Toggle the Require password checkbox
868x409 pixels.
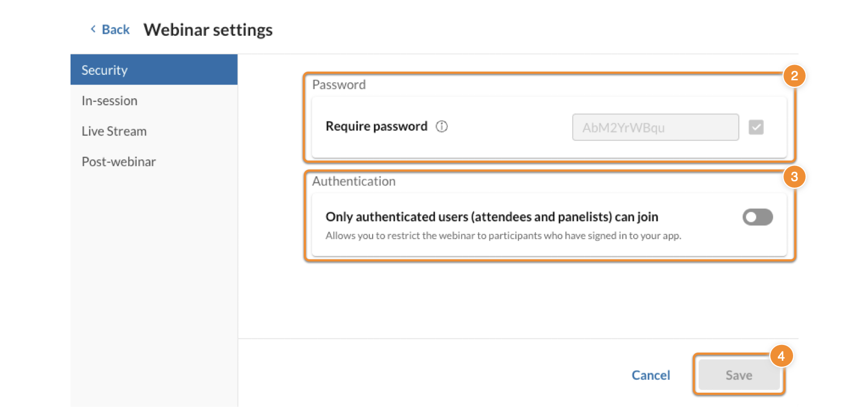(x=756, y=127)
